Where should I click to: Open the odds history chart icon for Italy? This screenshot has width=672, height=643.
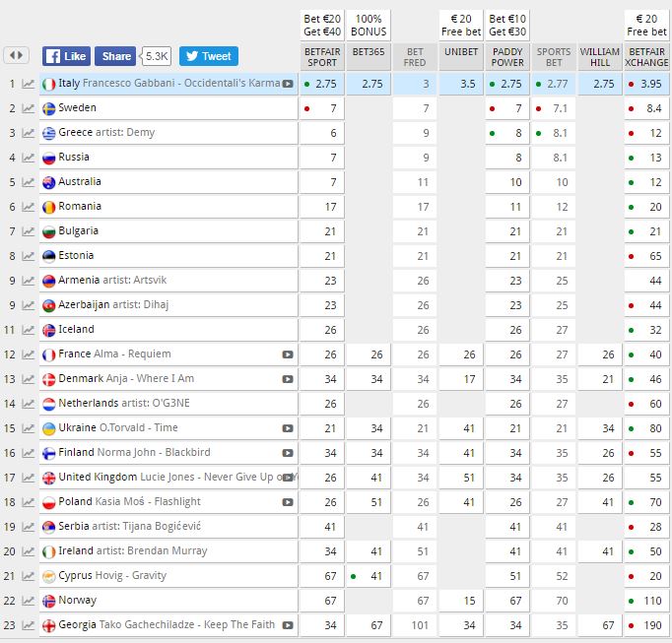(x=28, y=84)
